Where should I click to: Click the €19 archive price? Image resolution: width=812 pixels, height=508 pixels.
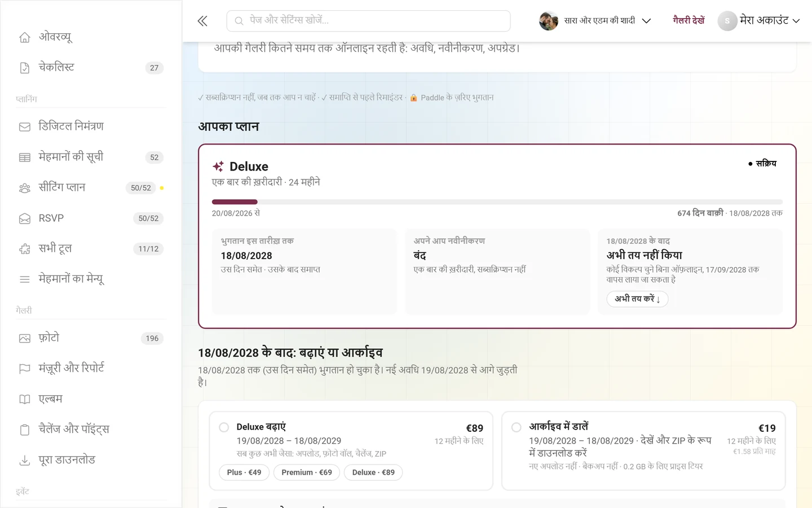pyautogui.click(x=767, y=428)
